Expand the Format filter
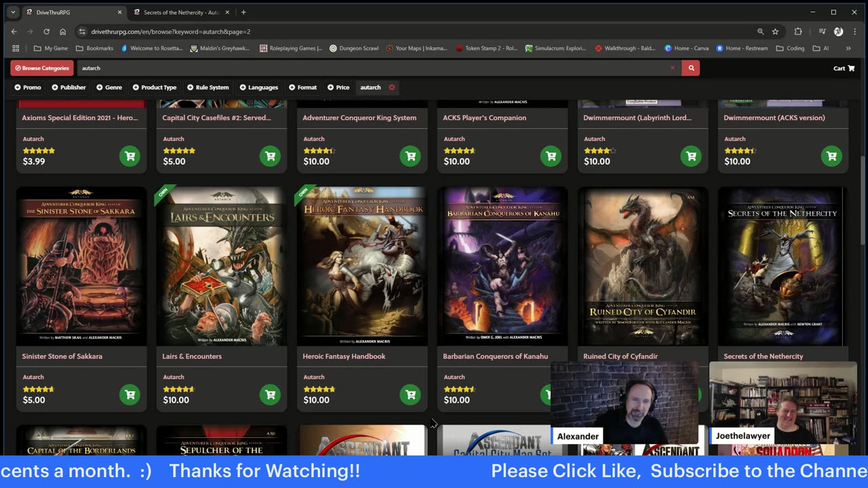 point(302,87)
